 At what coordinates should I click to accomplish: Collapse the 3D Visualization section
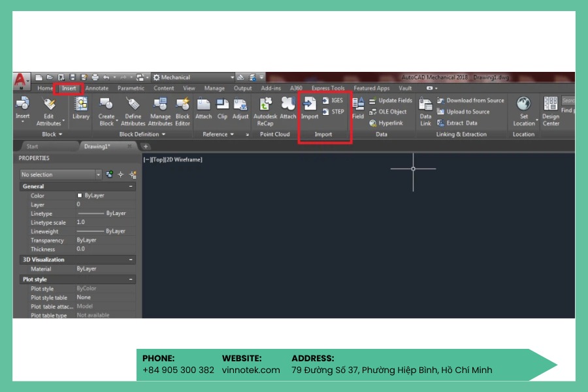click(x=131, y=259)
